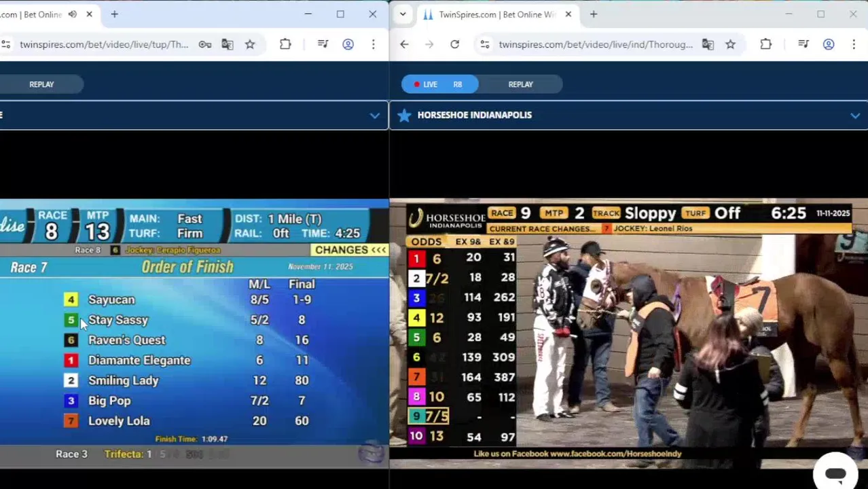Click 'Sayucan' in order of finish

coord(111,300)
